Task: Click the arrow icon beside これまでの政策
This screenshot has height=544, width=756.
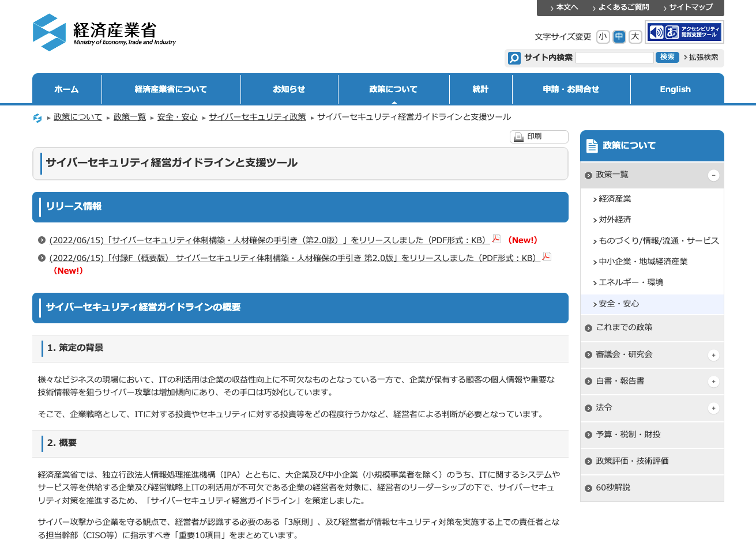Action: pos(588,328)
